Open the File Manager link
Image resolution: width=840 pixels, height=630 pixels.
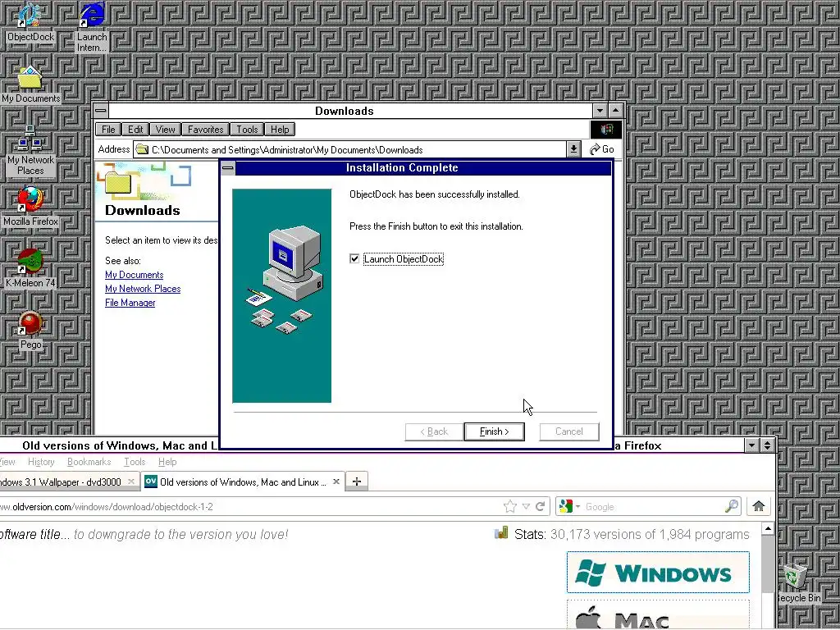pyautogui.click(x=130, y=303)
